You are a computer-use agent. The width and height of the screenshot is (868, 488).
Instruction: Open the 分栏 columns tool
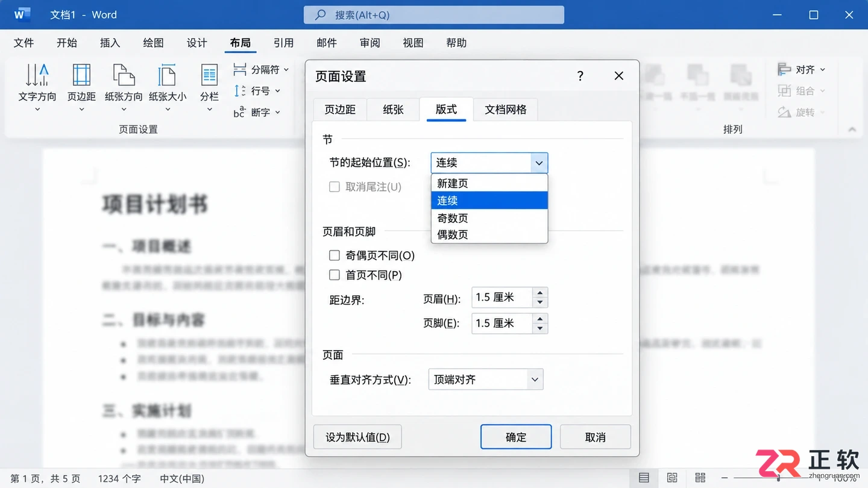[x=209, y=88]
